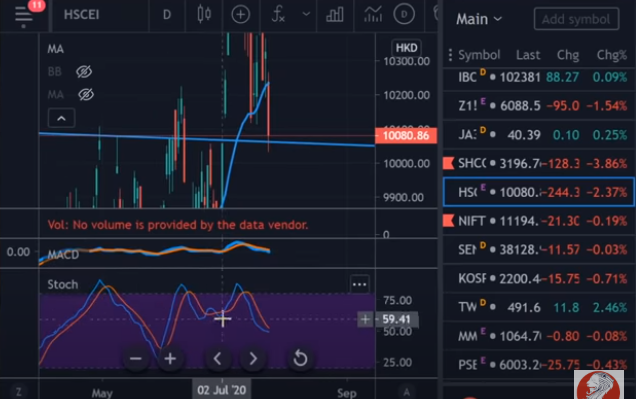Image resolution: width=636 pixels, height=399 pixels.
Task: Toggle visibility of the BB indicator
Action: click(x=84, y=72)
